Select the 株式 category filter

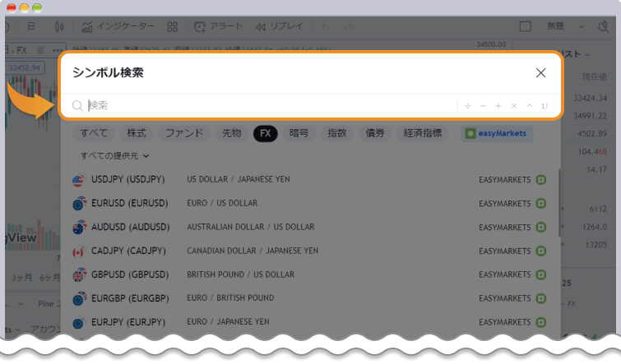pyautogui.click(x=137, y=133)
